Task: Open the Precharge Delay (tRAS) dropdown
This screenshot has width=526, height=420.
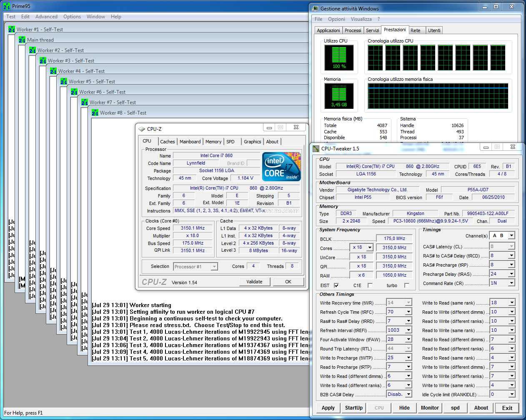Action: 511,274
